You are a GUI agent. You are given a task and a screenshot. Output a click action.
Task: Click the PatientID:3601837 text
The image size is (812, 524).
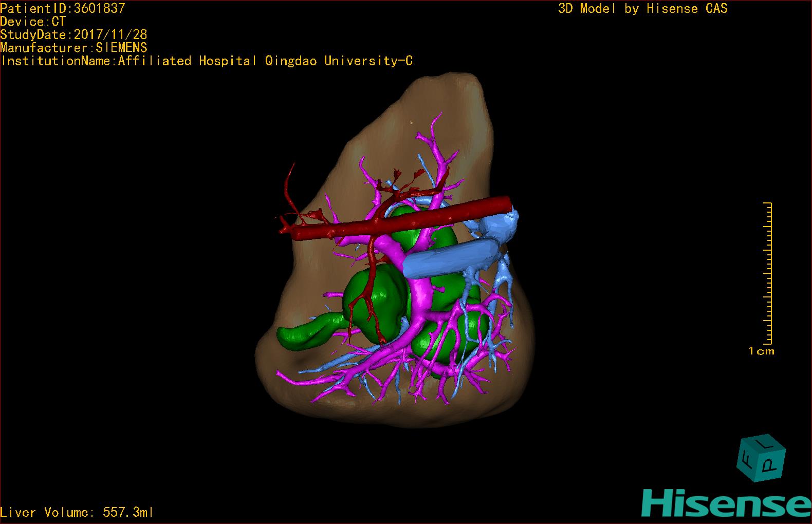click(x=63, y=8)
